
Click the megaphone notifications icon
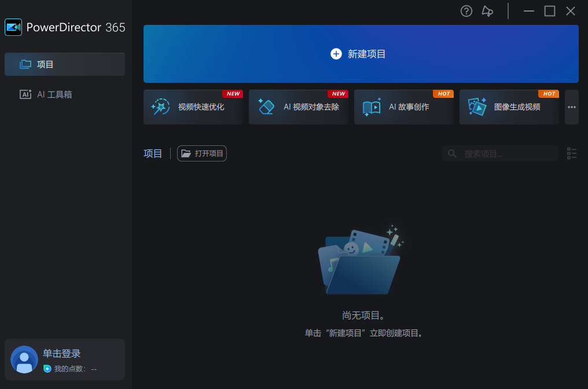487,11
